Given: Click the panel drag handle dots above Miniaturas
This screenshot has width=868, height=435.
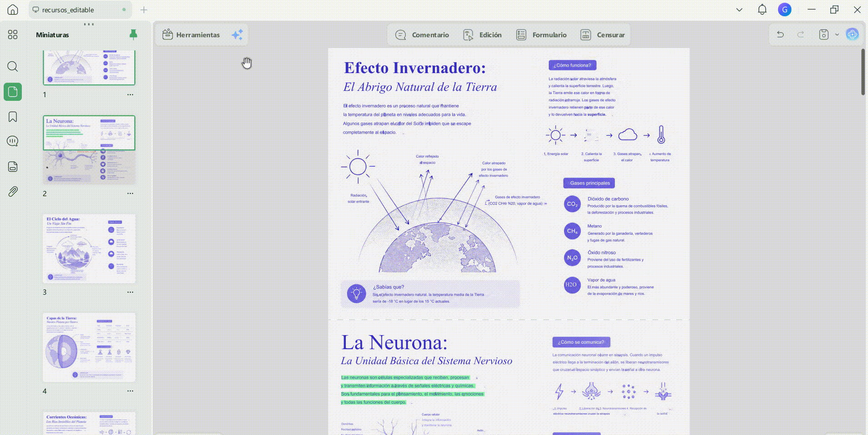Looking at the screenshot, I should [x=89, y=24].
